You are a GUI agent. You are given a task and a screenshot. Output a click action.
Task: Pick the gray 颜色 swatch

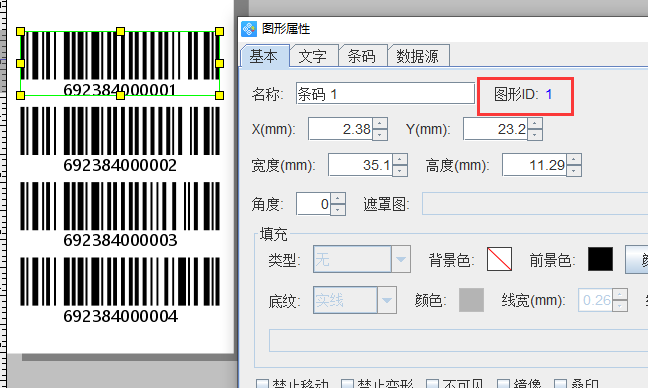472,300
